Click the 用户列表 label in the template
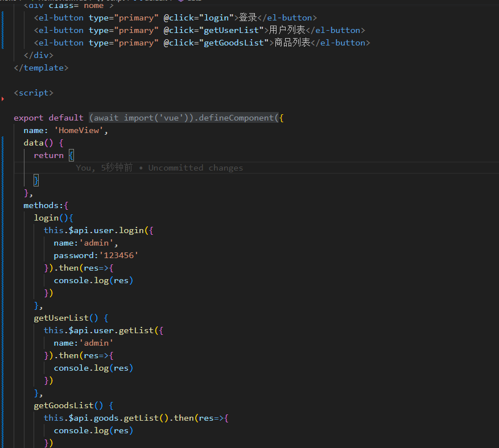 coord(287,30)
